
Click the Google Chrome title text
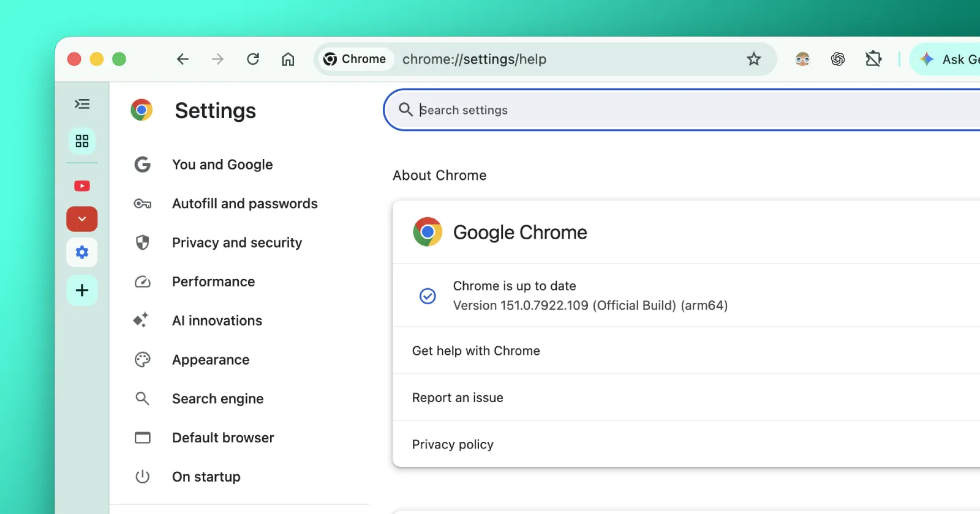click(520, 233)
